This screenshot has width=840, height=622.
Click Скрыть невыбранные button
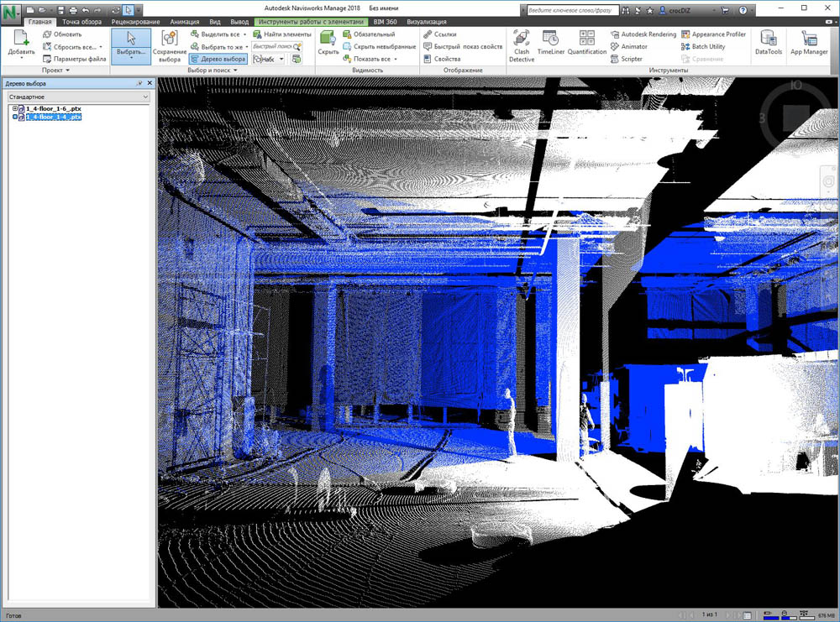tap(380, 46)
